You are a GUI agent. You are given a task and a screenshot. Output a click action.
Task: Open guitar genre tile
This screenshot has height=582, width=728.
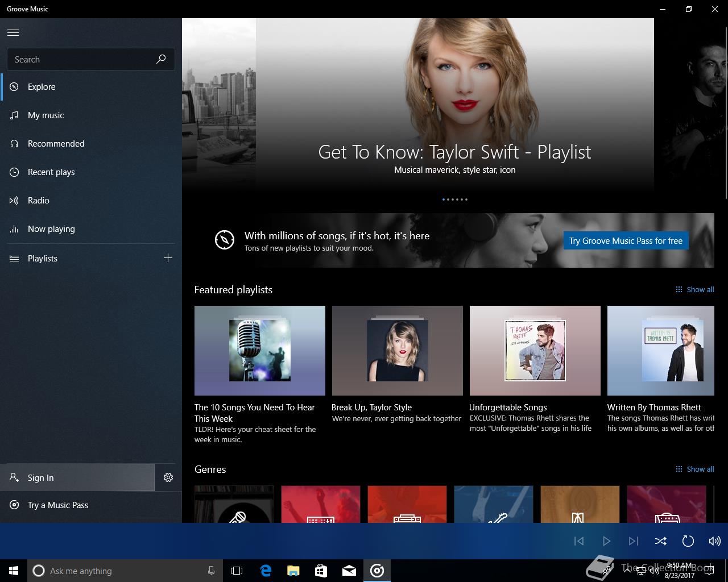tap(494, 504)
